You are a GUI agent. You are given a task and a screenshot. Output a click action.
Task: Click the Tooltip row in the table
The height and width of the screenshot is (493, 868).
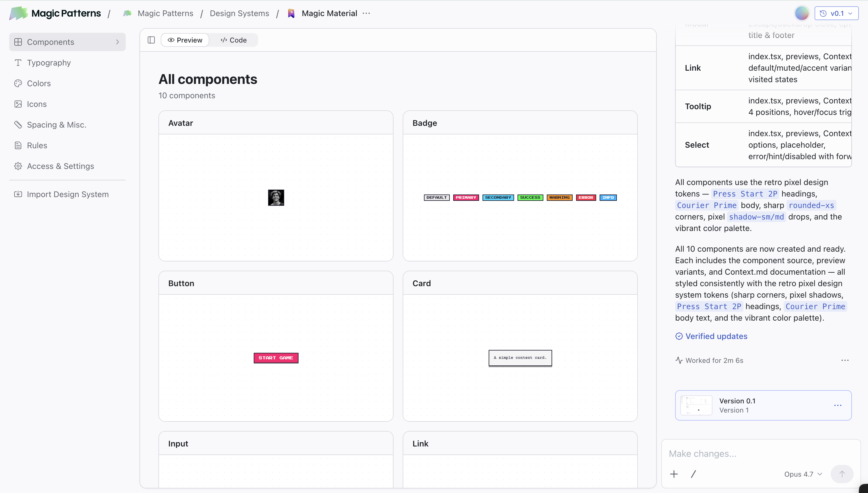764,106
